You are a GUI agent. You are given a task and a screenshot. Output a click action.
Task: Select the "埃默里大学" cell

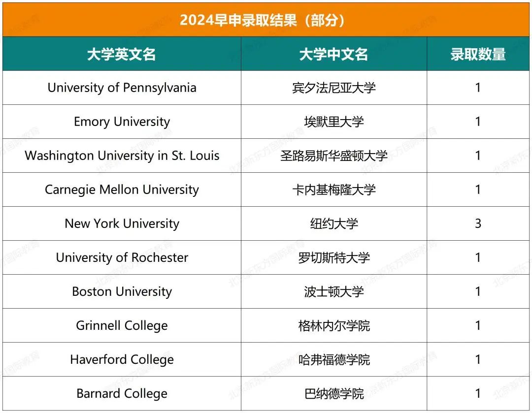click(334, 122)
